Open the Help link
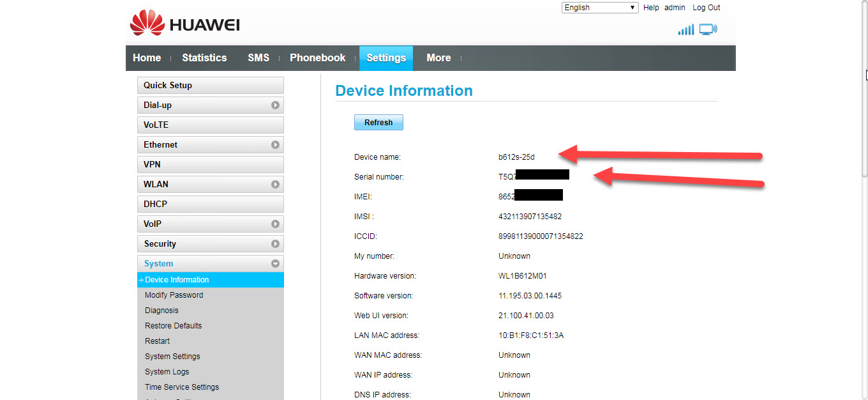 [x=651, y=8]
